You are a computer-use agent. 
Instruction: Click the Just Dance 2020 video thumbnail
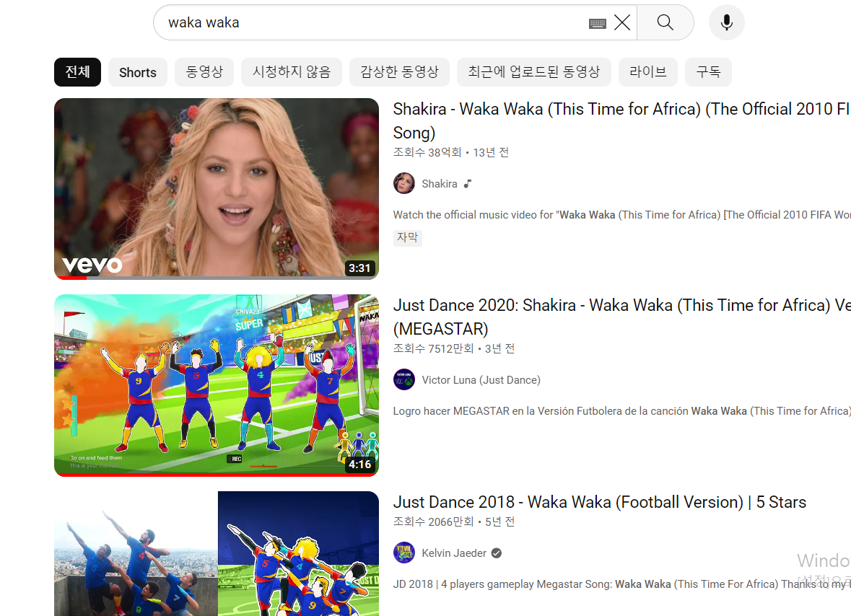[x=216, y=384]
